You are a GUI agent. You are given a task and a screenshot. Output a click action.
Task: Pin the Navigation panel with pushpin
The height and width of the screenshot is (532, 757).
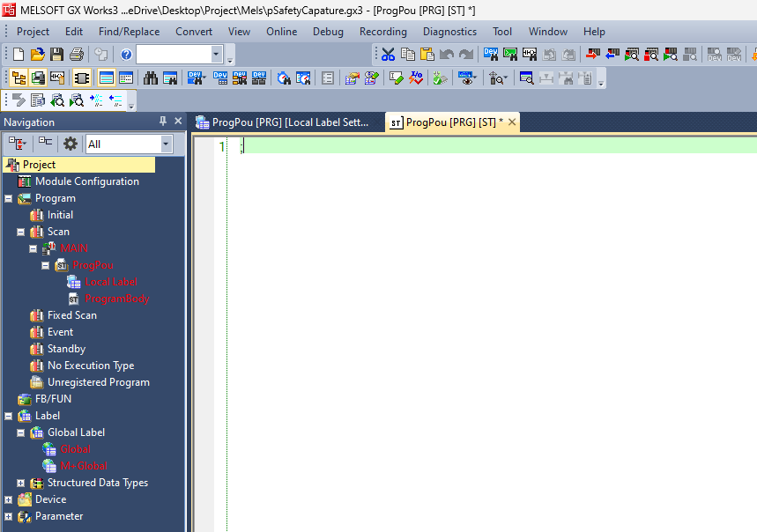click(x=162, y=122)
